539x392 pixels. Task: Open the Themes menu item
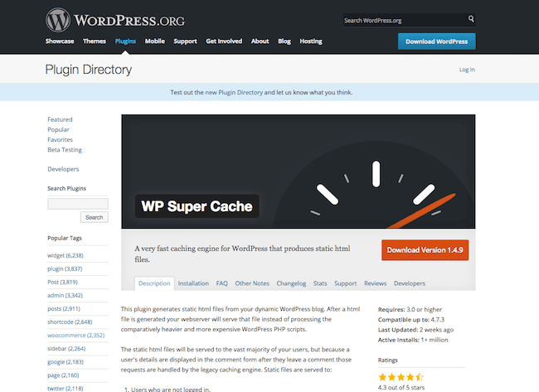(x=95, y=41)
